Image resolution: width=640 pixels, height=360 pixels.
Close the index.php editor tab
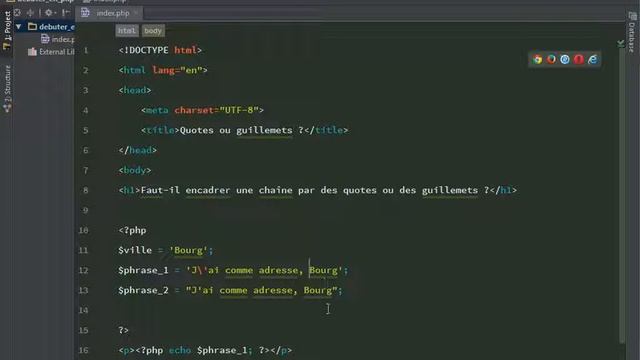(x=136, y=13)
